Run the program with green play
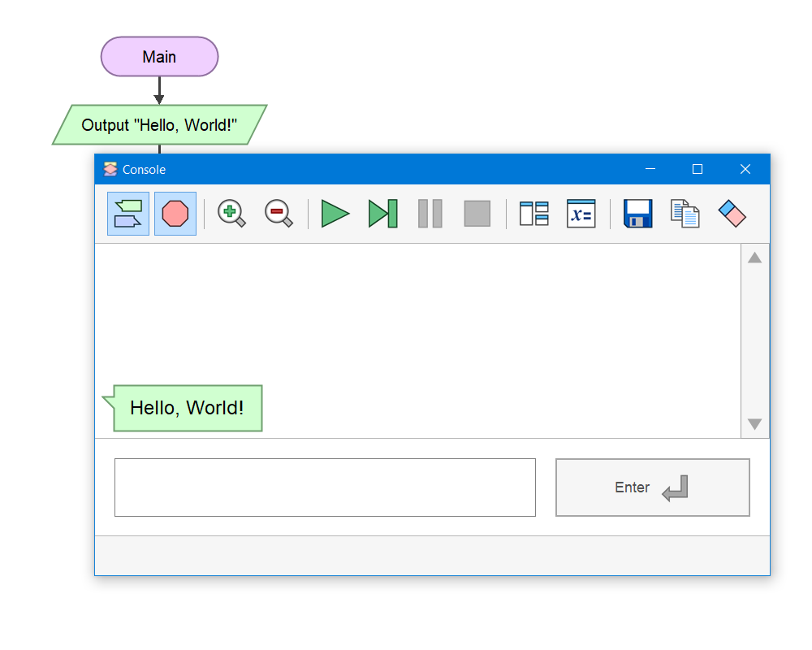This screenshot has height=650, width=812. click(x=335, y=214)
